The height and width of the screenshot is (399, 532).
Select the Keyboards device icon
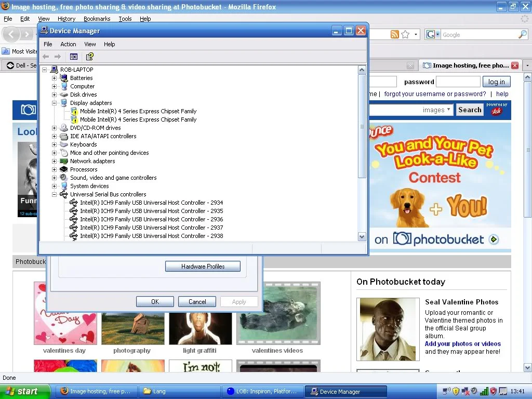(64, 144)
